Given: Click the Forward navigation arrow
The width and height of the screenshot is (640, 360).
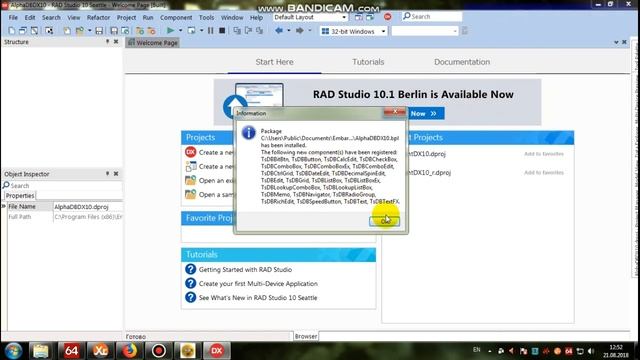Looking at the screenshot, I should 300,31.
